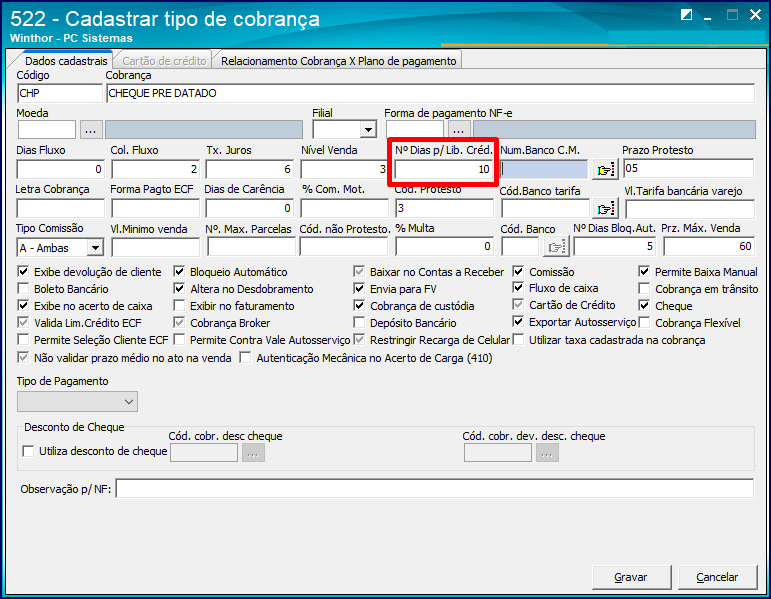Select Cartão de crédito tab
The width and height of the screenshot is (771, 599).
pos(164,61)
